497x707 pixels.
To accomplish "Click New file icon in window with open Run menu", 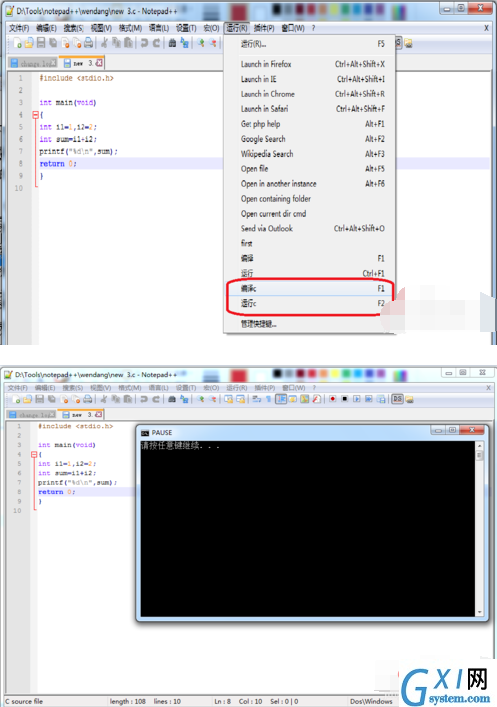I will (17, 43).
